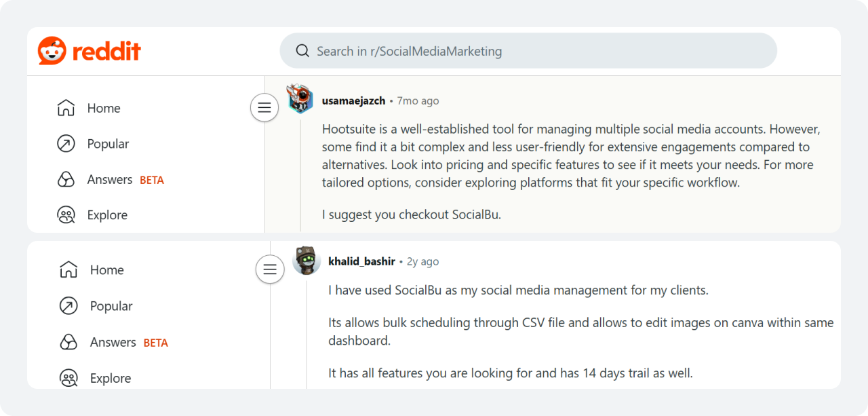Open the khalid_bashir profile link
Screen dimensions: 868x416
point(361,261)
